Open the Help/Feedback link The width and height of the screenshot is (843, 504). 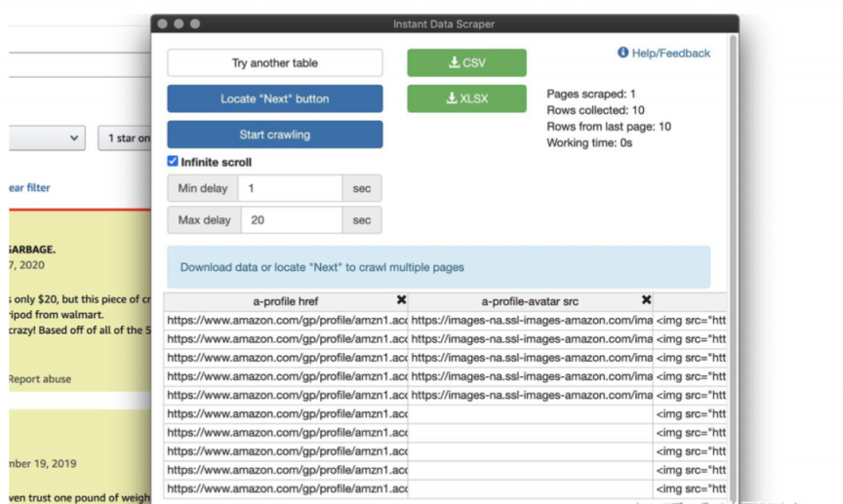click(670, 54)
